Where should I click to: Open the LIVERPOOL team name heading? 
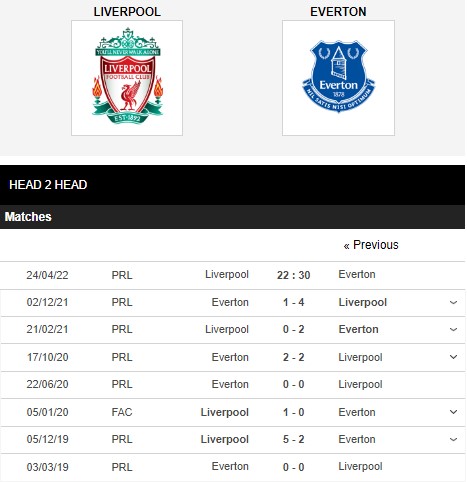[127, 12]
